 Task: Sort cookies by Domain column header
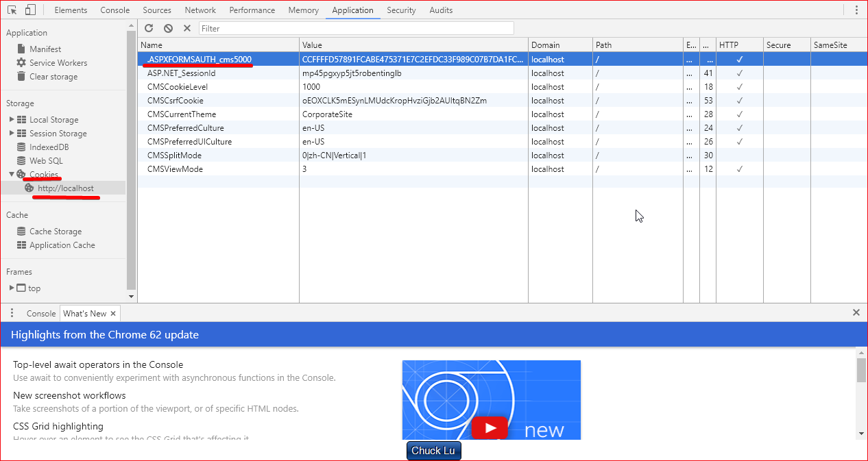click(560, 45)
